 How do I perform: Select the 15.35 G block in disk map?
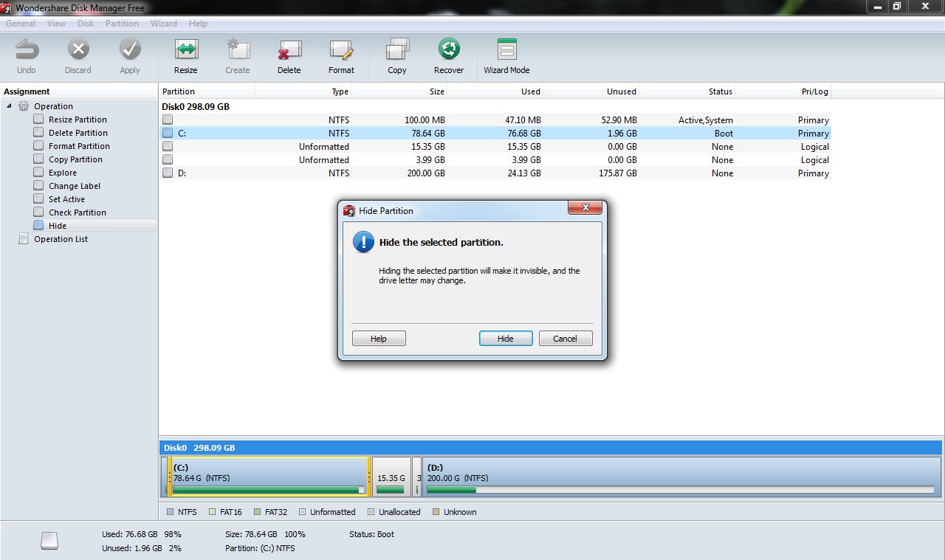[391, 477]
